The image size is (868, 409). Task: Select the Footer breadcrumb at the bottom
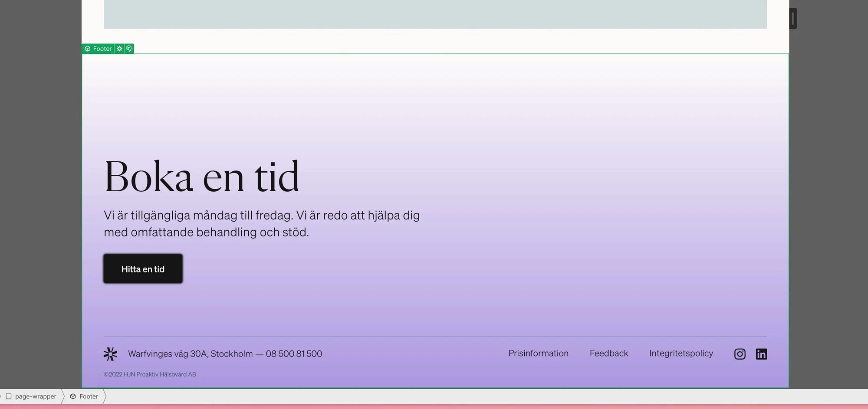(89, 396)
